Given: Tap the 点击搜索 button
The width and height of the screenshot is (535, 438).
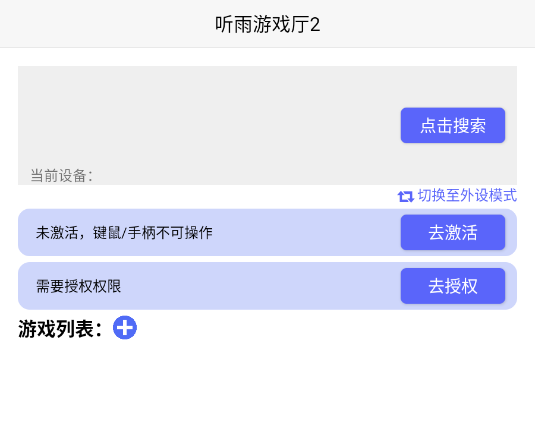Looking at the screenshot, I should [x=453, y=126].
